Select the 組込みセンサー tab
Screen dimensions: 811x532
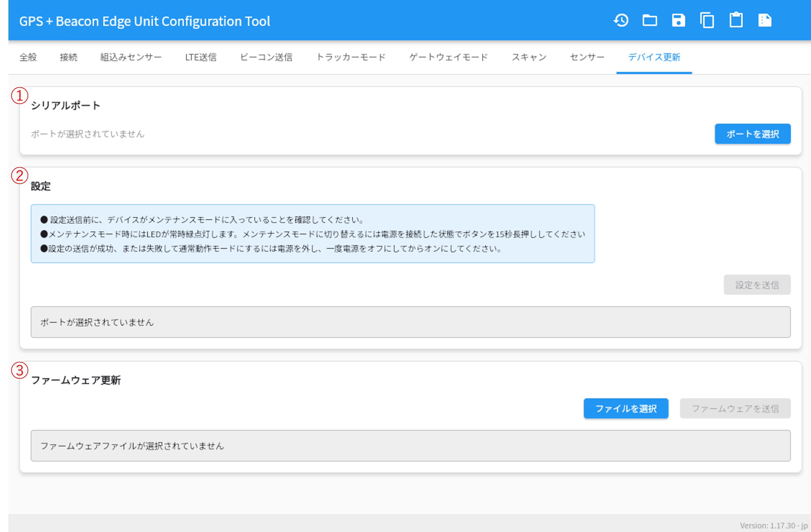pyautogui.click(x=131, y=57)
